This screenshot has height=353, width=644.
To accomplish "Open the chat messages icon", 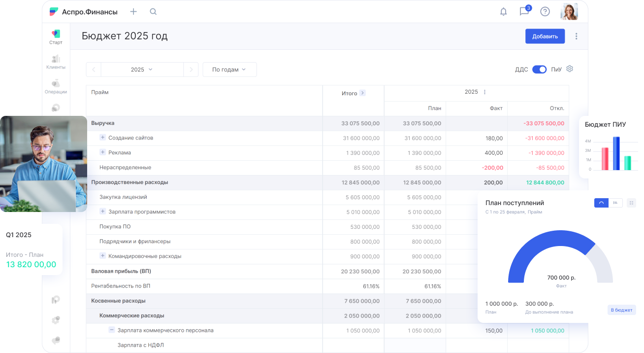I will [x=524, y=12].
